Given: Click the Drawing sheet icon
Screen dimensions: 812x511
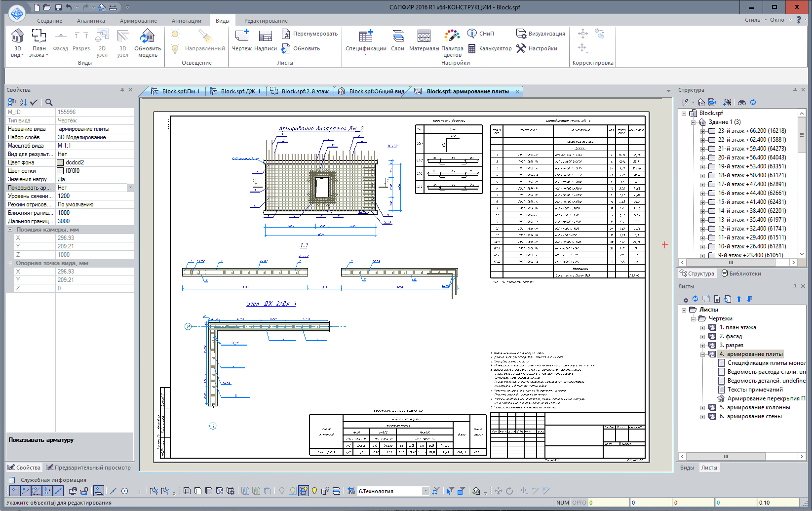Looking at the screenshot, I should pyautogui.click(x=242, y=36).
